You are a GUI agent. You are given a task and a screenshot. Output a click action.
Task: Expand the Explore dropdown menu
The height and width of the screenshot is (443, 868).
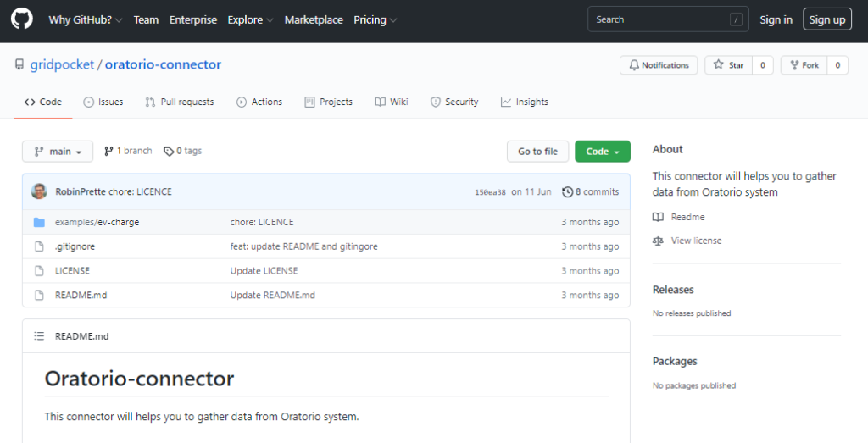pyautogui.click(x=251, y=20)
